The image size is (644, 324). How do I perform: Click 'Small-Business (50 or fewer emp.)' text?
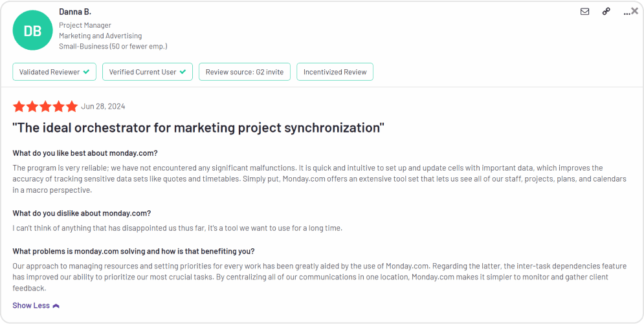pyautogui.click(x=113, y=47)
